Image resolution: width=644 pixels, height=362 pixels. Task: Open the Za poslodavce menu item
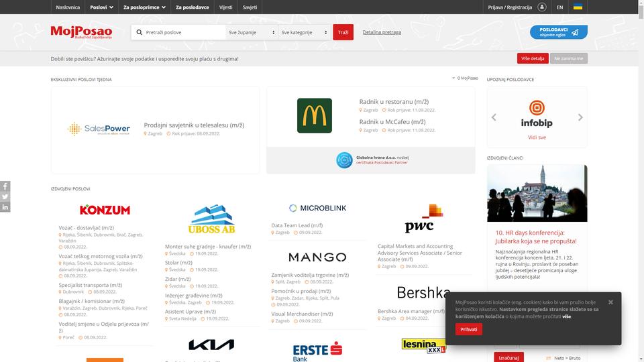click(193, 7)
